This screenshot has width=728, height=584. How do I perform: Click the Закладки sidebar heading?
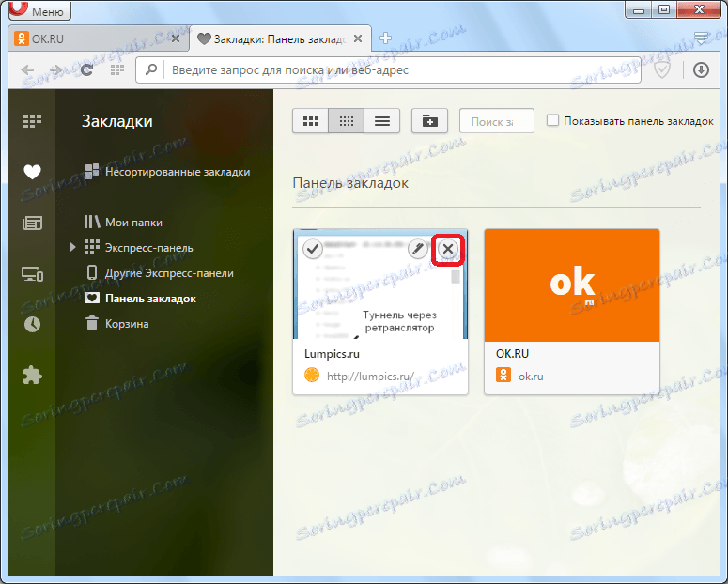pos(117,121)
